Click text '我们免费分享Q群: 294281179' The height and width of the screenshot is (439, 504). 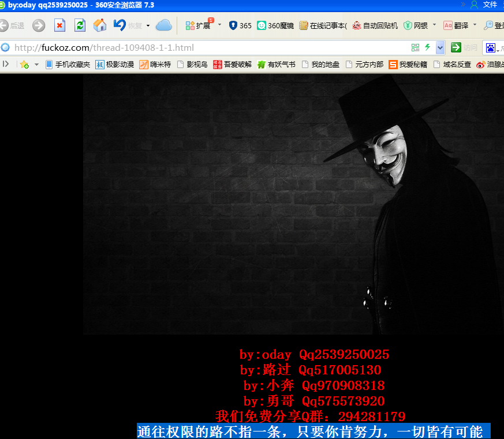pos(311,417)
